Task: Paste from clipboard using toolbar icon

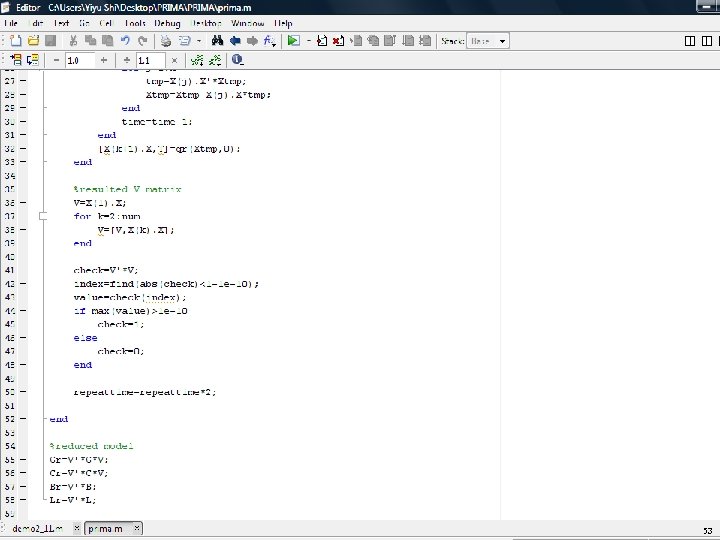Action: click(x=107, y=41)
